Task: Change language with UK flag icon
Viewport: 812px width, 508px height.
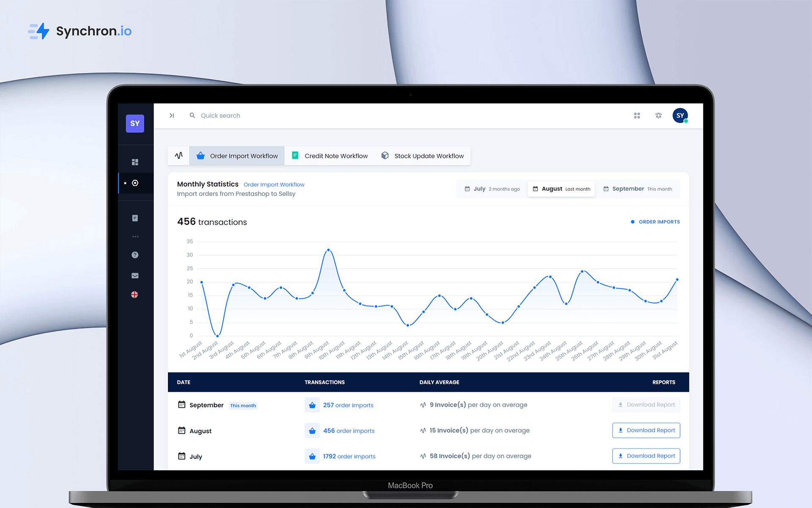Action: (134, 295)
